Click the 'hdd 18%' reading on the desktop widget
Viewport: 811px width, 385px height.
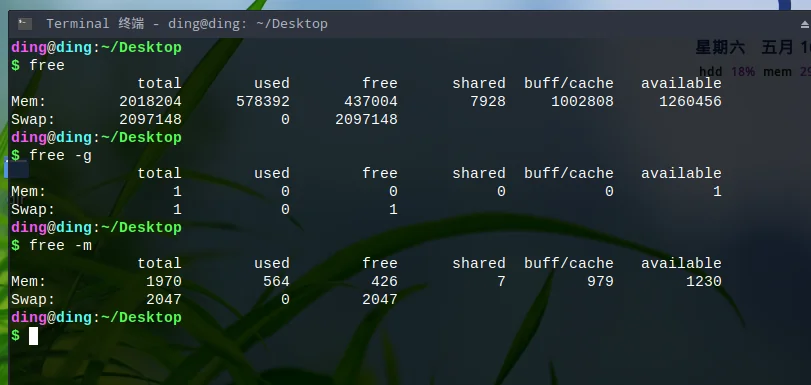coord(727,72)
